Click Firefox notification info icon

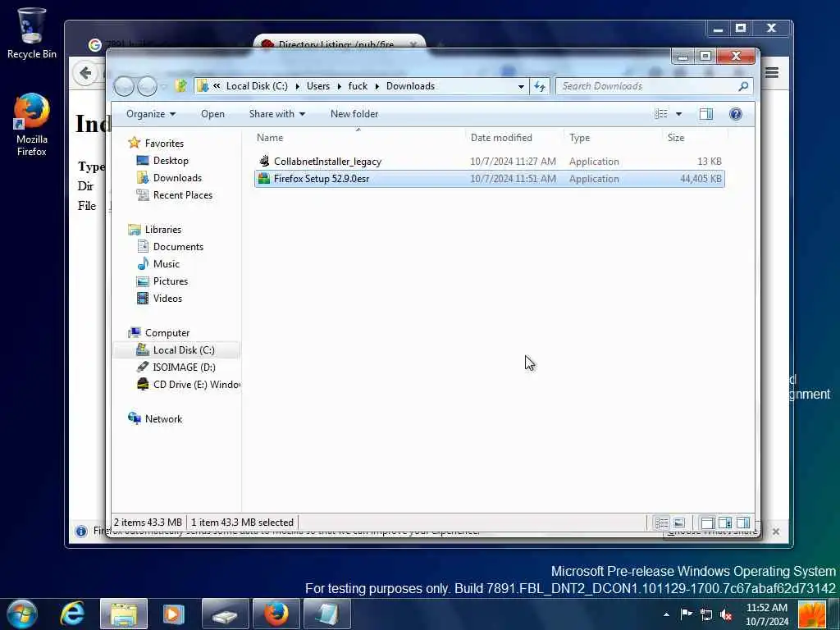point(81,531)
